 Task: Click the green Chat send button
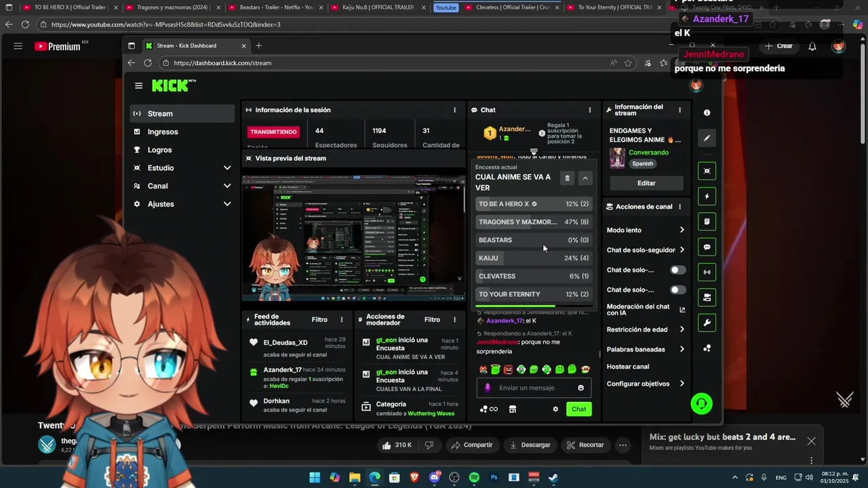point(578,409)
